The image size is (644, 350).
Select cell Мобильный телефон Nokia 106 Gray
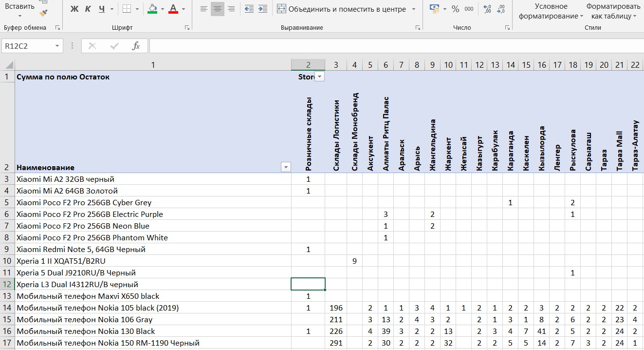pyautogui.click(x=153, y=320)
